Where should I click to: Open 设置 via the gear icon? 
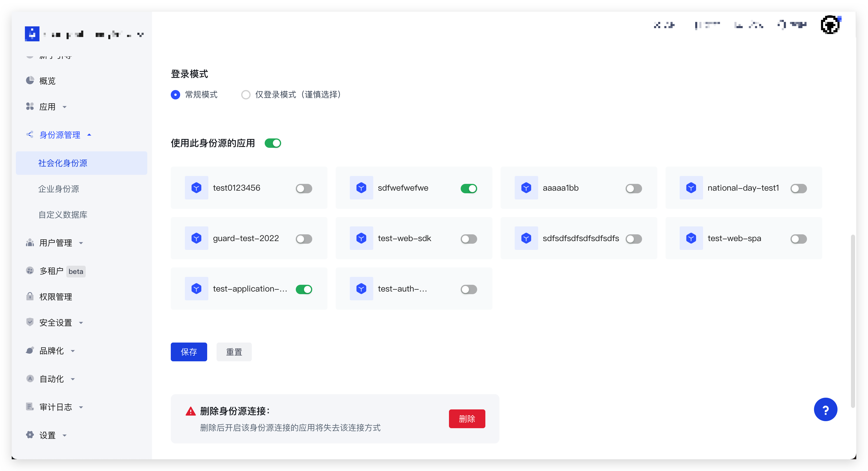[x=30, y=435]
